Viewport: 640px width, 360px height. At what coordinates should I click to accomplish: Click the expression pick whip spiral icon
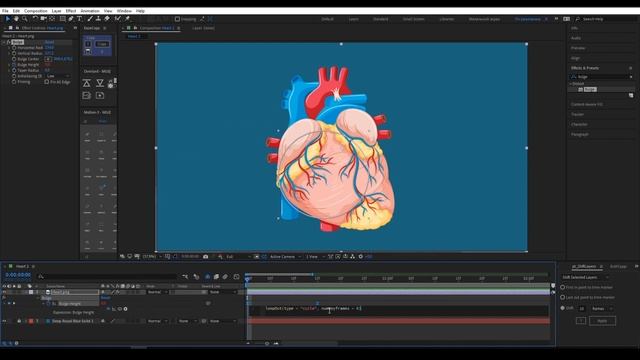[x=120, y=309]
